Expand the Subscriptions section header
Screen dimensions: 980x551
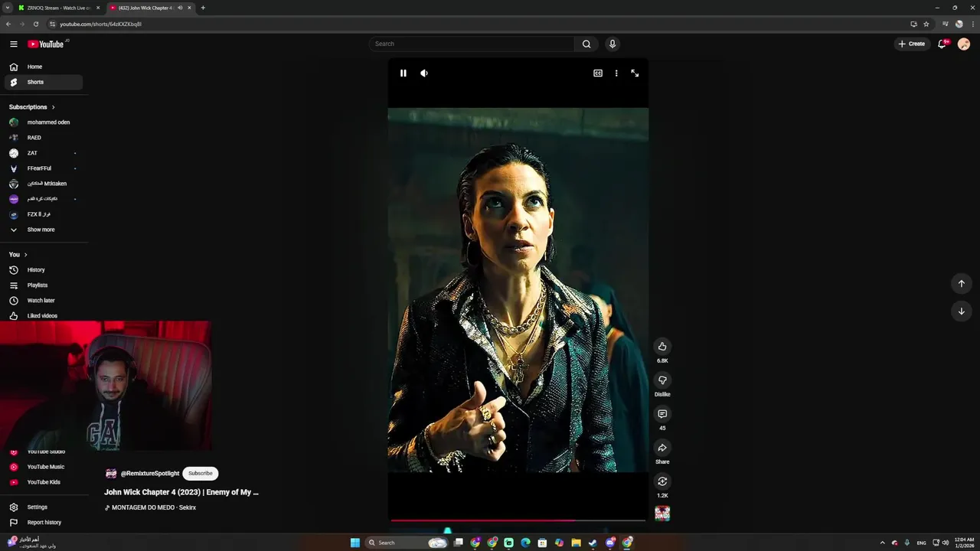(x=32, y=107)
